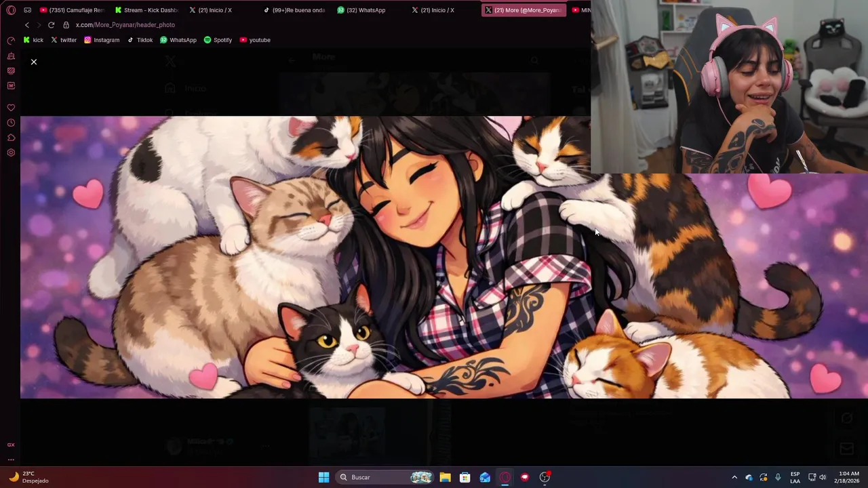The image size is (868, 488).
Task: Open the kick bookmark
Action: click(33, 40)
